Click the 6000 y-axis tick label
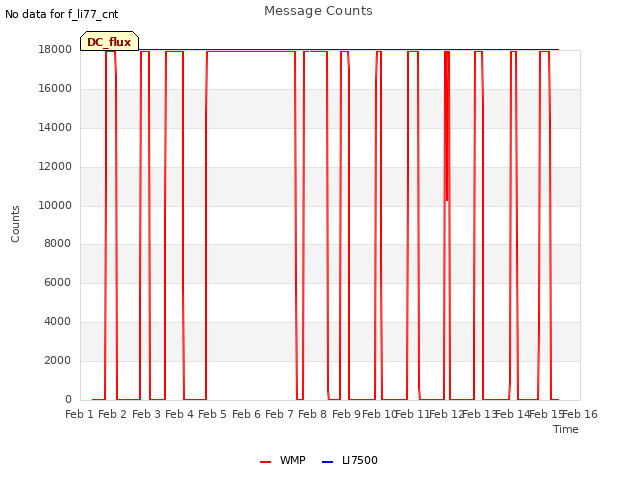 [x=58, y=282]
